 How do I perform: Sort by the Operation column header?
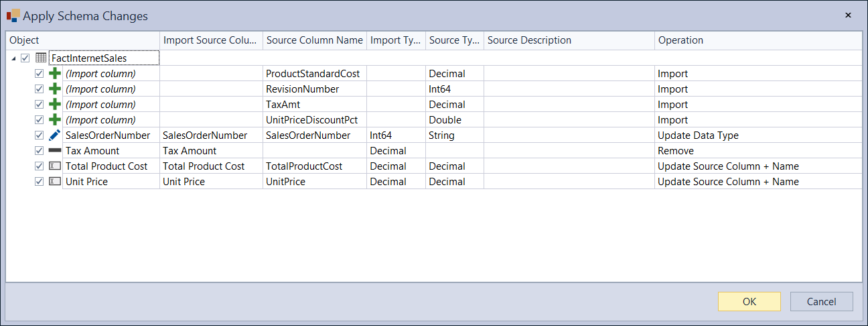tap(680, 40)
